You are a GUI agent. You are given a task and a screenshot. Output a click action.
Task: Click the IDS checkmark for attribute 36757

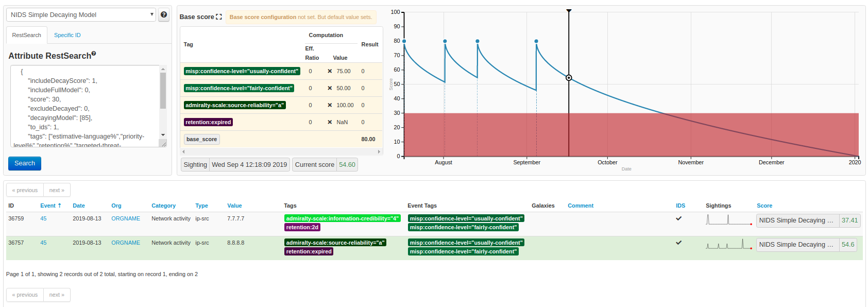tap(678, 243)
